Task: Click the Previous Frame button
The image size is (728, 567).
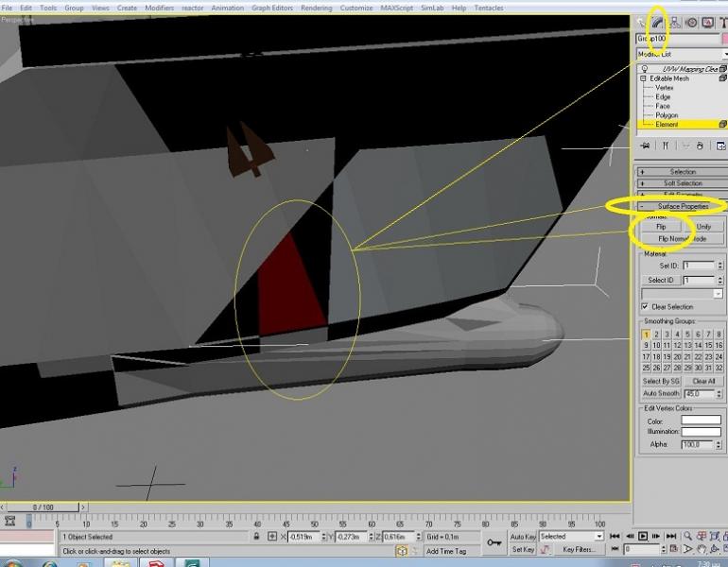Action: (630, 536)
